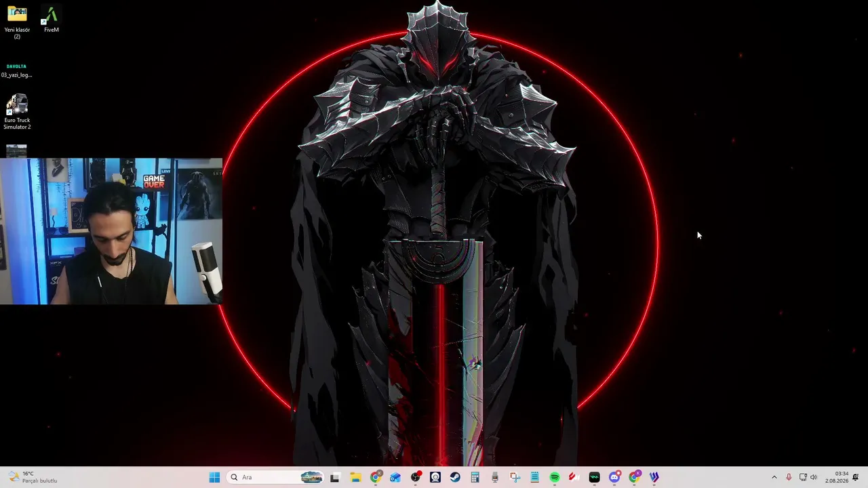Switch to Discord in the taskbar

pos(614,477)
